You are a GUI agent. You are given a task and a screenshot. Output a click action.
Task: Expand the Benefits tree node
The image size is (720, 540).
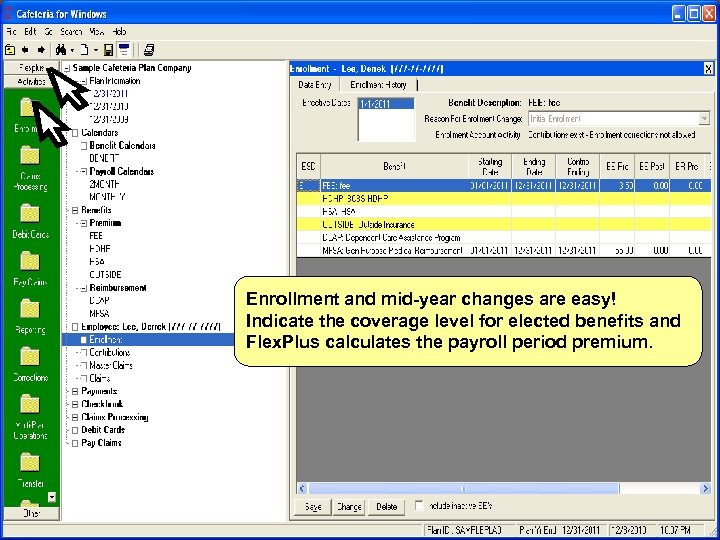point(75,210)
